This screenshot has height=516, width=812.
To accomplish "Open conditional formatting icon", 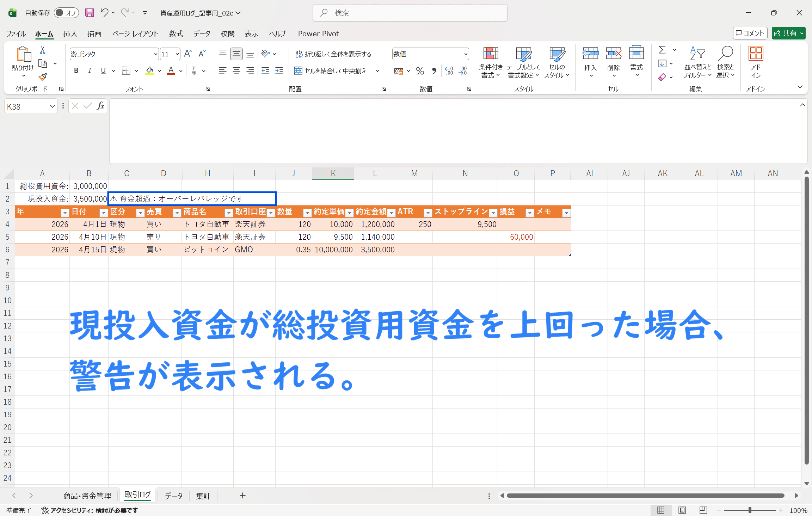I will (x=490, y=54).
